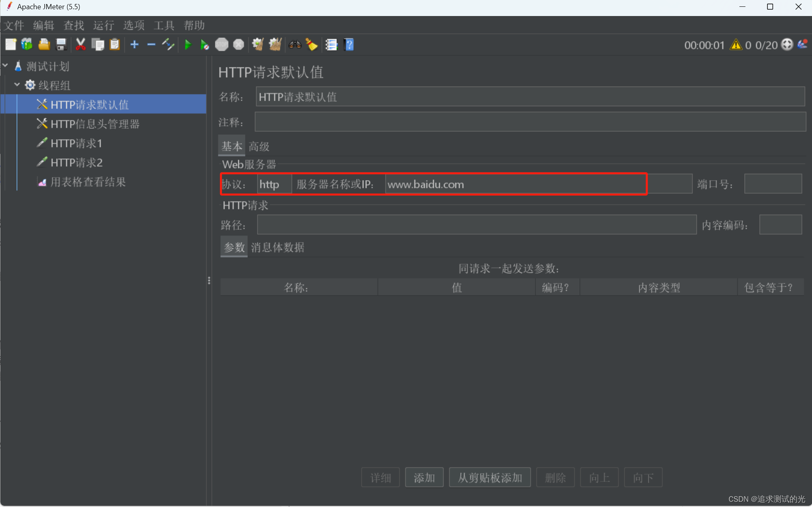The image size is (812, 507).
Task: Click the panel splitter handle dots
Action: [x=209, y=280]
